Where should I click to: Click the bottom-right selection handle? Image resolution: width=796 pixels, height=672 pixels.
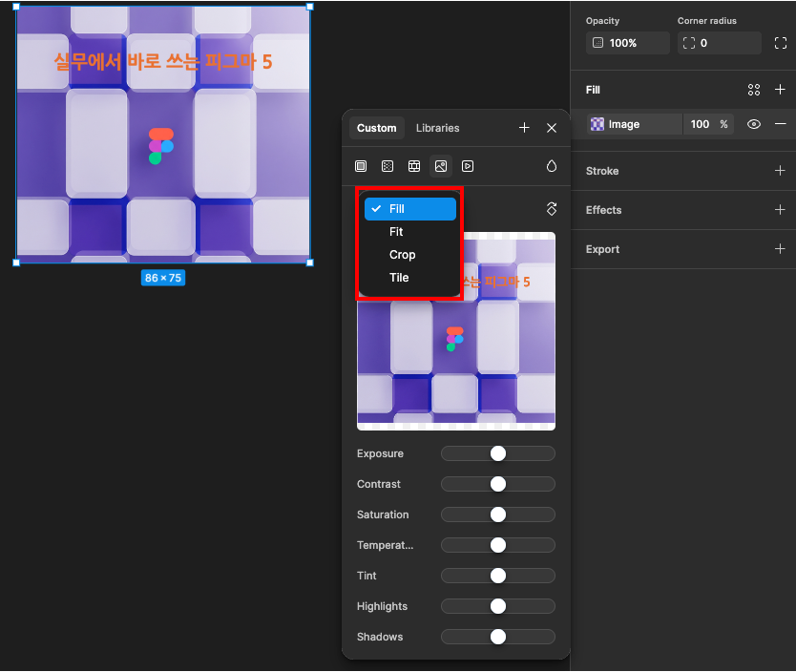[x=310, y=262]
